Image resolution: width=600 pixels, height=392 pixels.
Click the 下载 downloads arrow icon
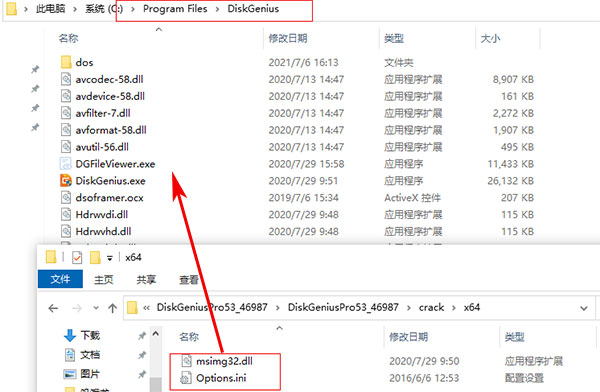tap(70, 335)
